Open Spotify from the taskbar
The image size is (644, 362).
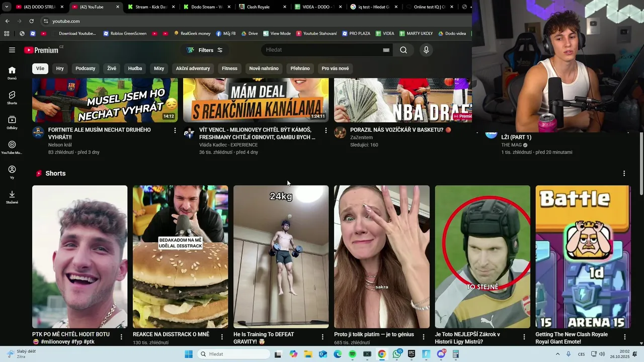pyautogui.click(x=353, y=354)
